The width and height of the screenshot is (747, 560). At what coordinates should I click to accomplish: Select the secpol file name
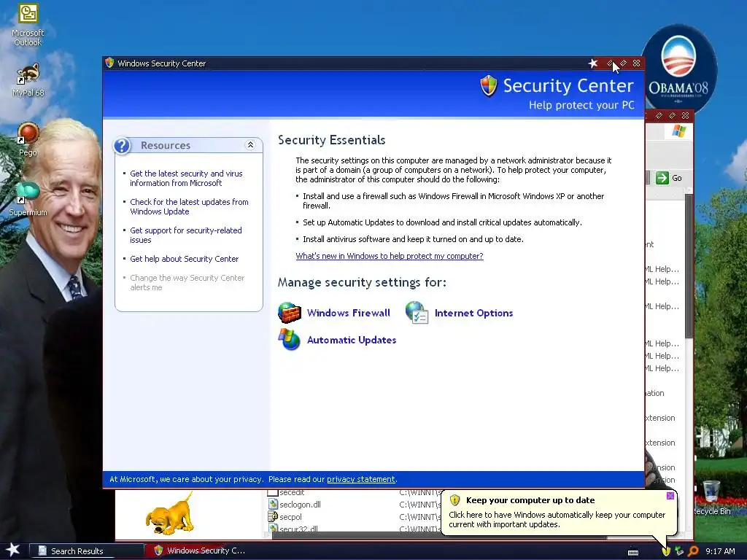pyautogui.click(x=290, y=517)
